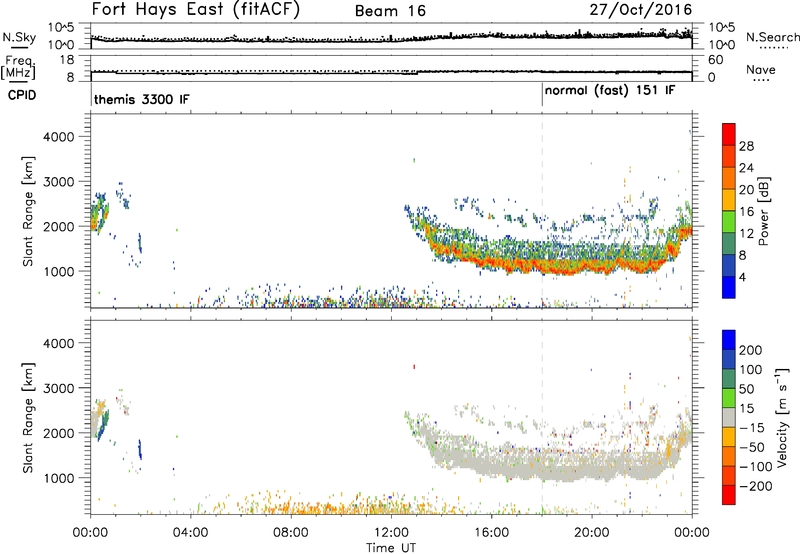Click the power colorbar value '28'
The height and width of the screenshot is (554, 800).
point(746,146)
